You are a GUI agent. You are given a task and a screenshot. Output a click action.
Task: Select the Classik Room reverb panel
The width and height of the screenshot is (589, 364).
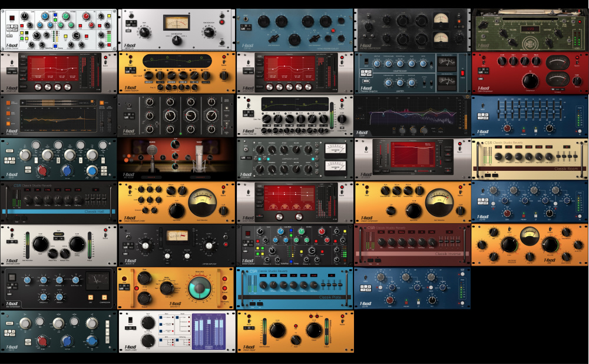pyautogui.click(x=530, y=159)
